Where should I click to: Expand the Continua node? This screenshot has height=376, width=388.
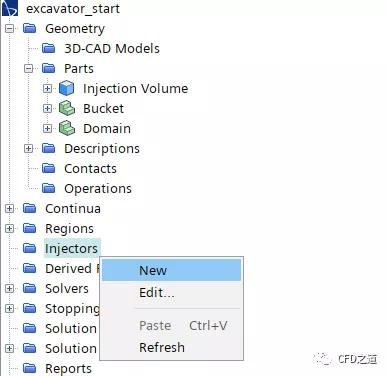(10, 209)
